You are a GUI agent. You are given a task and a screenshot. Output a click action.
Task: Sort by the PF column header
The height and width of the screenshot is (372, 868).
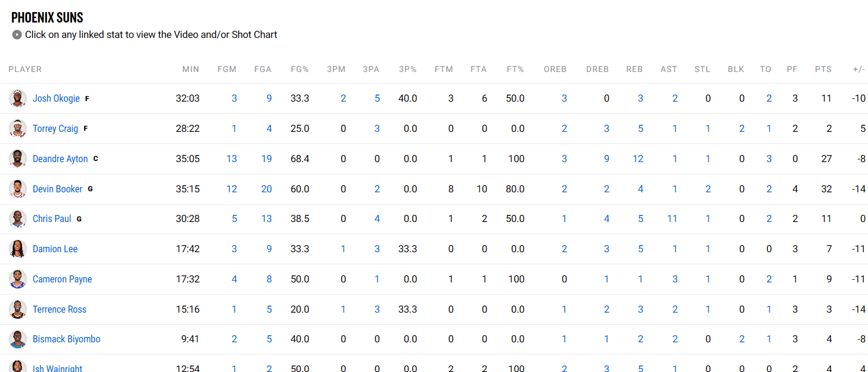pos(792,69)
